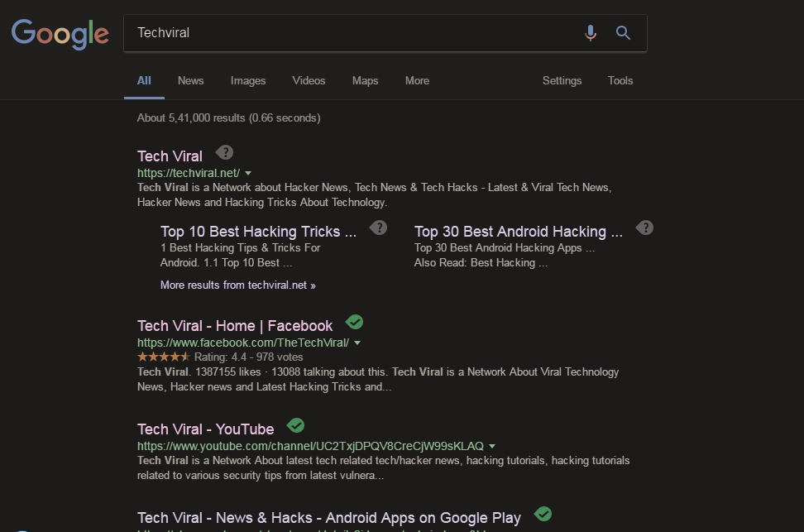Open Tech Viral - News & Hacks Google Play result
This screenshot has height=532, width=804.
tap(329, 518)
